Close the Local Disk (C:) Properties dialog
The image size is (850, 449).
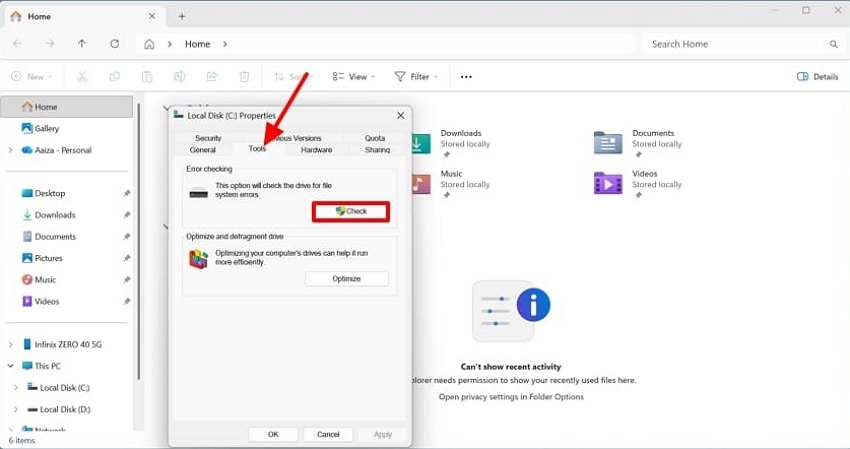401,116
